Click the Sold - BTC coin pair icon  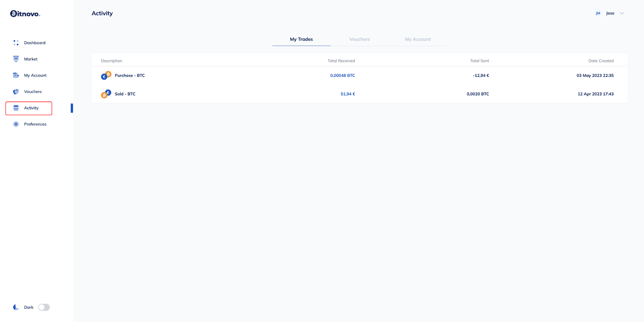tap(106, 94)
